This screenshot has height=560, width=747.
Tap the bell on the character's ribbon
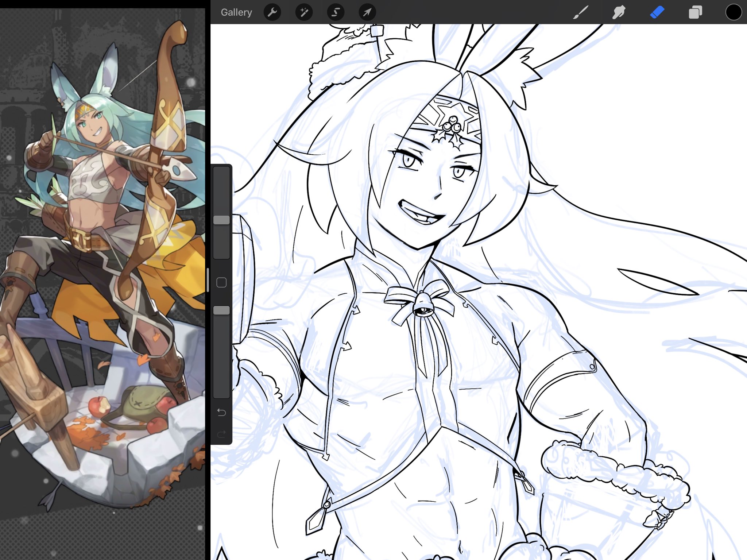pos(422,305)
